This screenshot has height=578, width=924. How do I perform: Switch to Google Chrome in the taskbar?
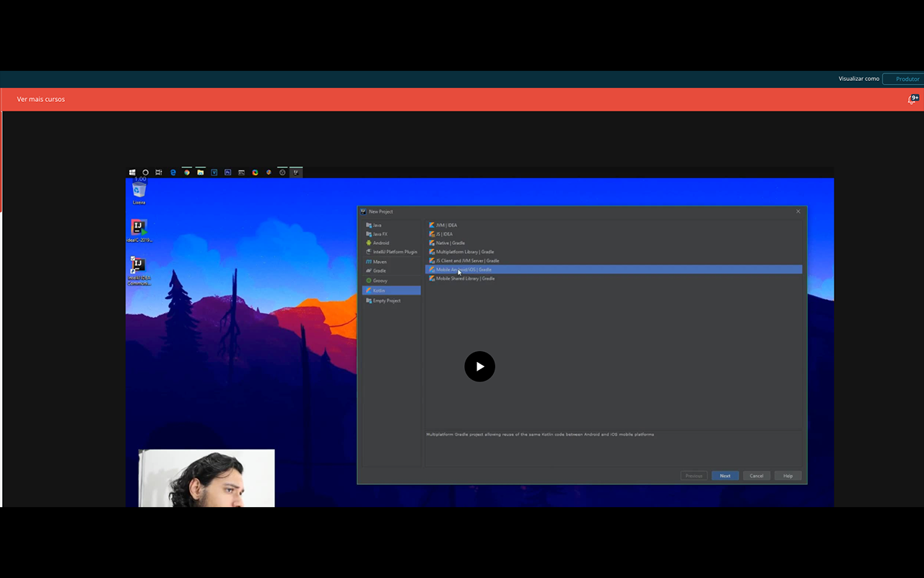[x=187, y=173]
